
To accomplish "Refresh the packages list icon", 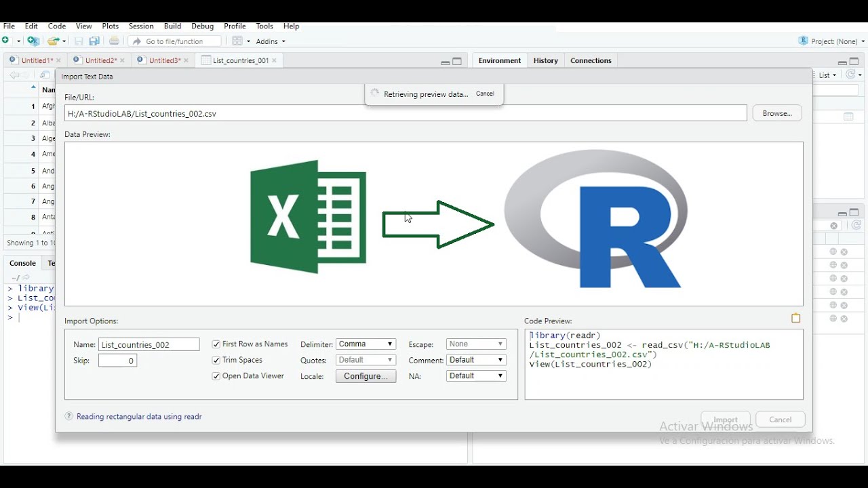I will point(856,226).
